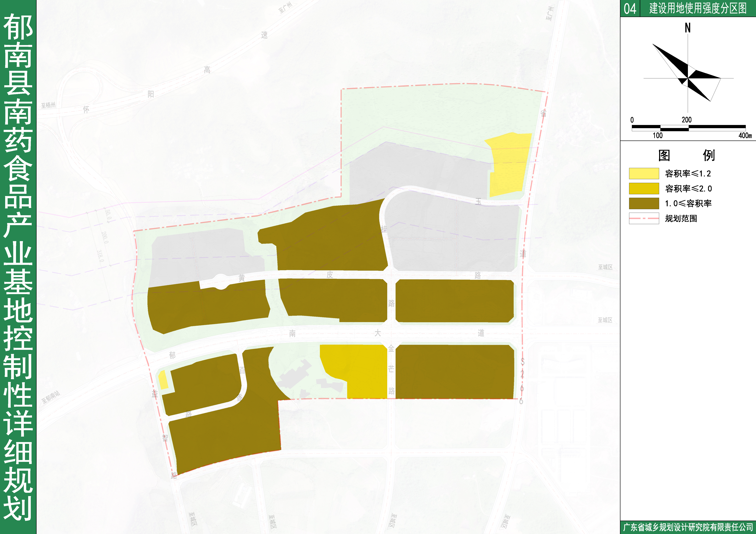This screenshot has width=756, height=534.
Task: Click the ≤2.0 plot ratio legend swatch
Action: pyautogui.click(x=644, y=188)
